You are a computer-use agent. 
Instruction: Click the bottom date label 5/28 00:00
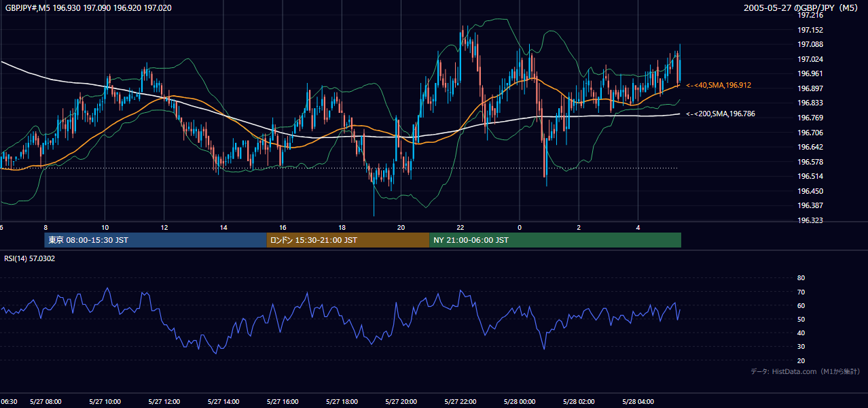520,402
